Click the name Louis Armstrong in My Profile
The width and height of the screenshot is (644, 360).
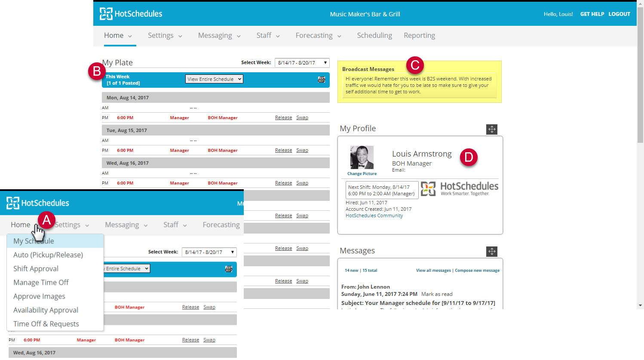click(x=422, y=154)
